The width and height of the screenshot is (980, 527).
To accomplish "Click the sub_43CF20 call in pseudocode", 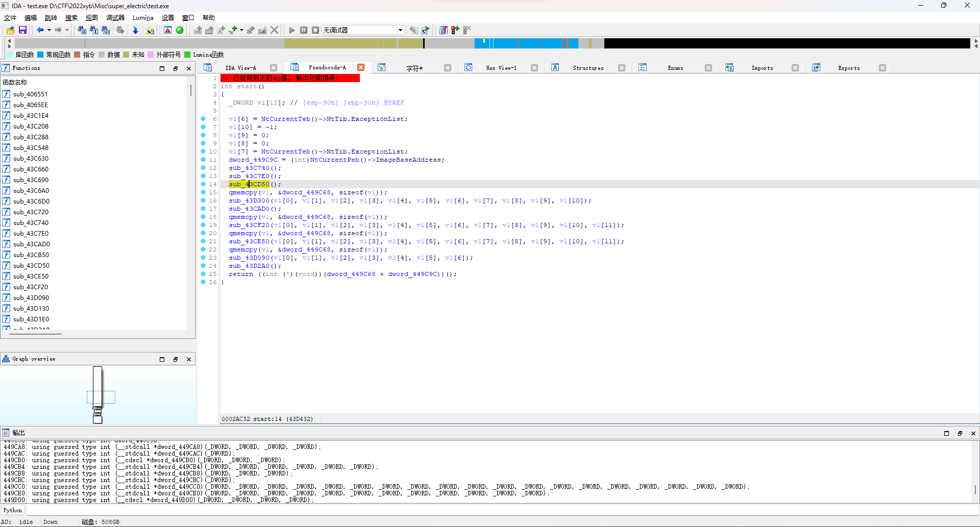I will [249, 225].
